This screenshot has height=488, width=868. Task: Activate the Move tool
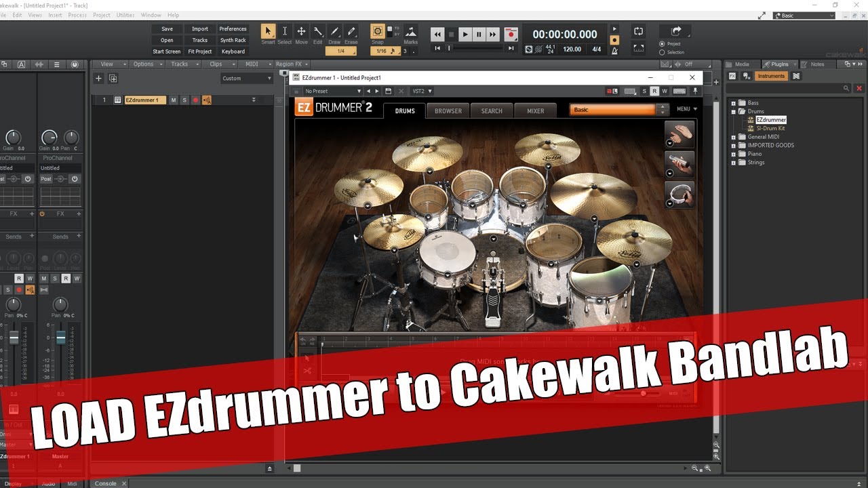tap(301, 31)
